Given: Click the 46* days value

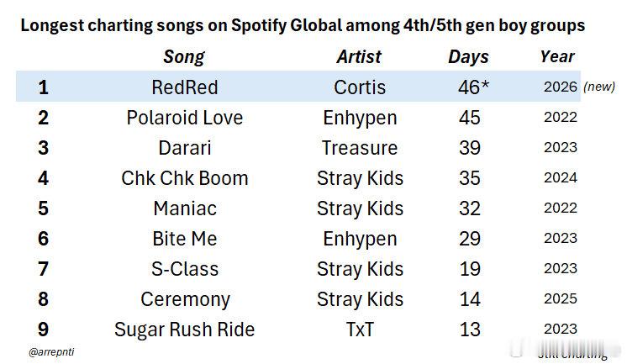Looking at the screenshot, I should click(x=473, y=87).
